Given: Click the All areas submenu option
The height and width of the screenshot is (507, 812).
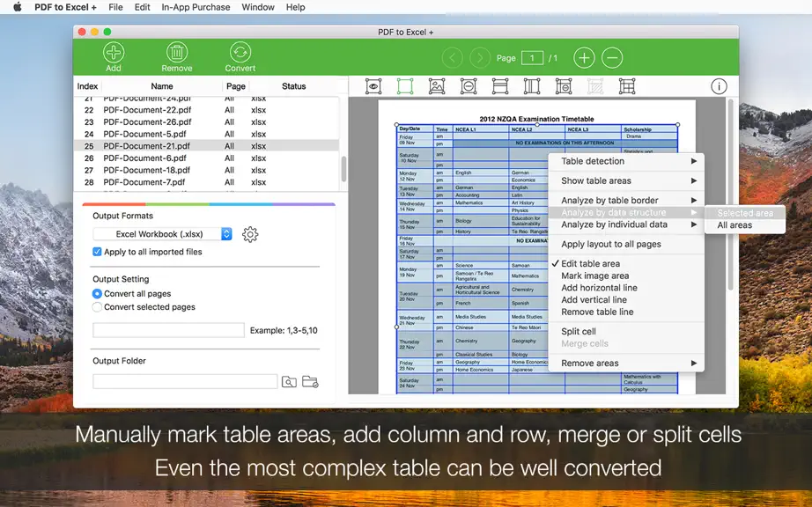Looking at the screenshot, I should click(x=734, y=225).
